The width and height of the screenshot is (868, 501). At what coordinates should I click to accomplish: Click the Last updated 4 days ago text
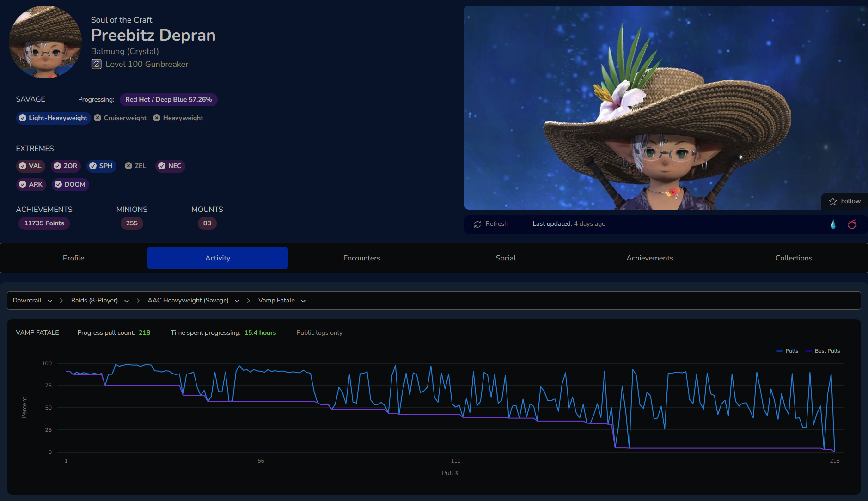tap(569, 224)
